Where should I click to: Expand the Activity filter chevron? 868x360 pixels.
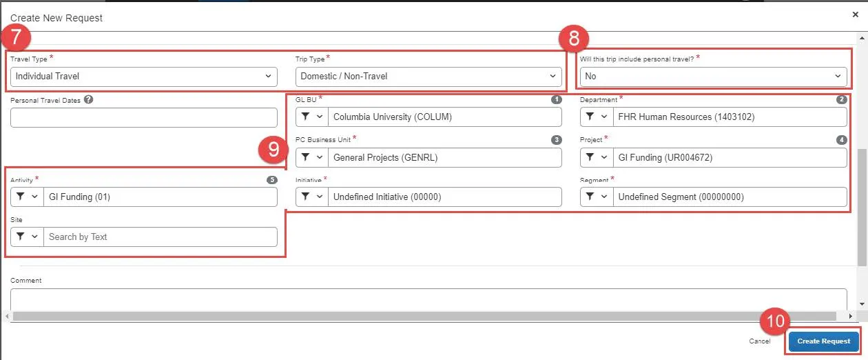click(35, 197)
